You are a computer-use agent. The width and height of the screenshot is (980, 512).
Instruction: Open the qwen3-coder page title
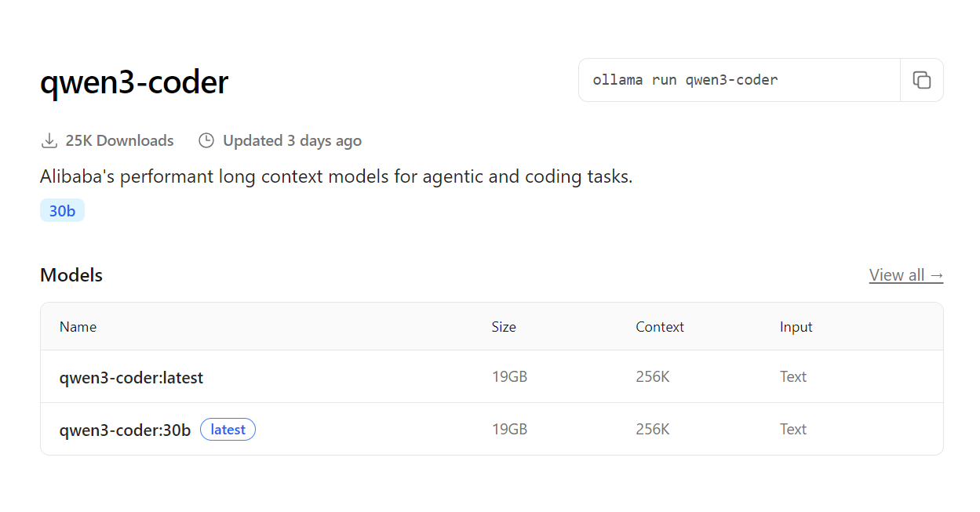134,82
